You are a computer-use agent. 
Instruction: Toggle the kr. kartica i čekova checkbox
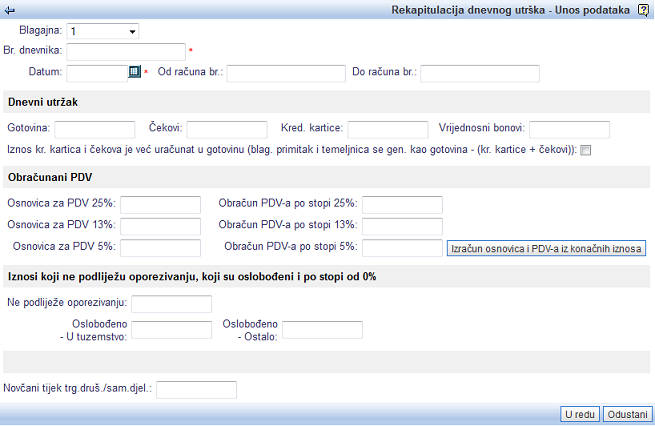click(x=586, y=150)
